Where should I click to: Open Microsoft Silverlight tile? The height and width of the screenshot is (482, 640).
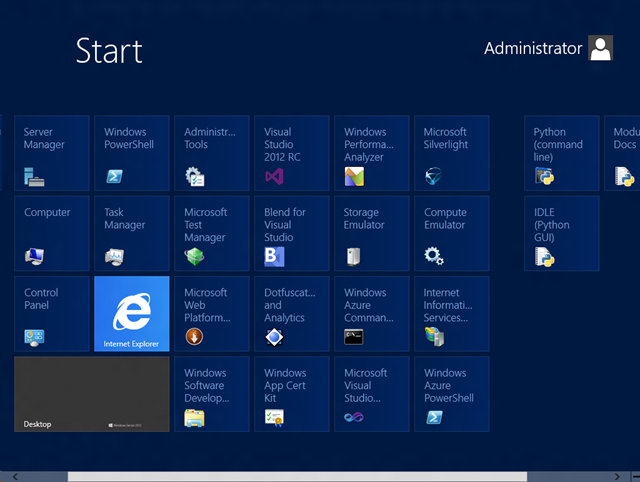[451, 153]
